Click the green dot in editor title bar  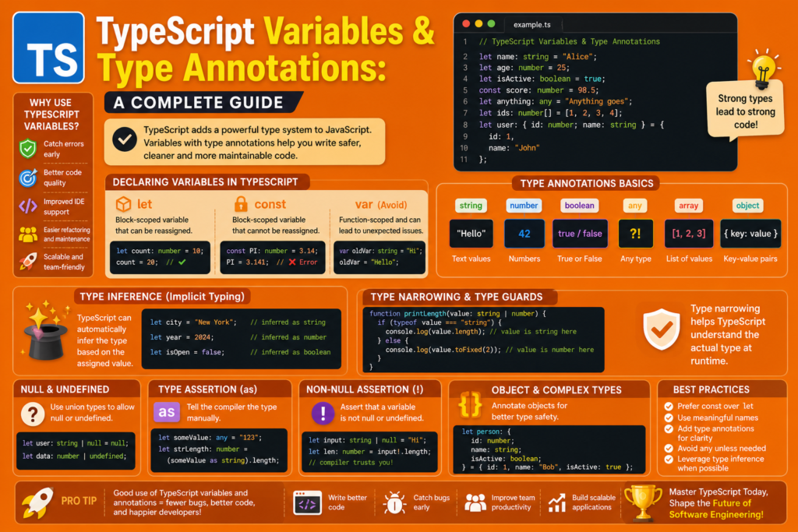point(491,24)
